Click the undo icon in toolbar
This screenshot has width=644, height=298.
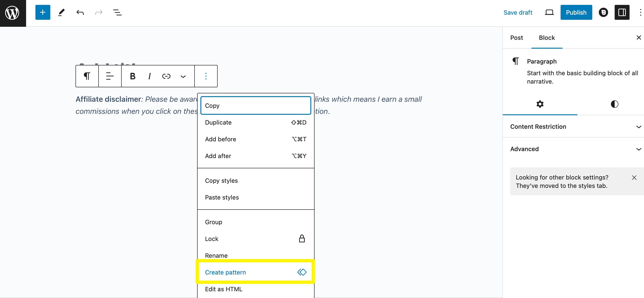click(x=80, y=12)
